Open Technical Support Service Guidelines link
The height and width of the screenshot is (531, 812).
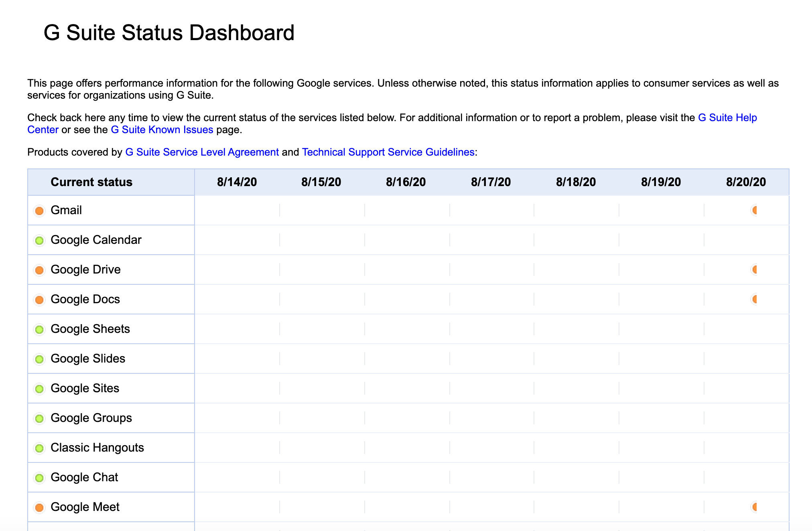click(x=388, y=152)
